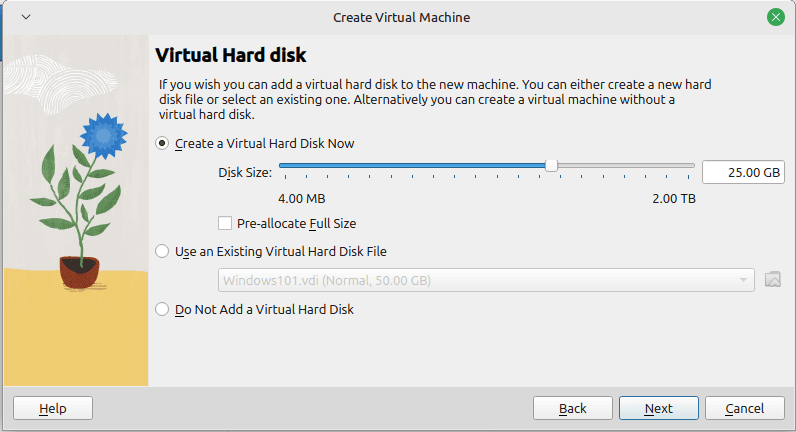Viewport: 796px width, 432px height.
Task: Open Help for this wizard
Action: tap(53, 408)
